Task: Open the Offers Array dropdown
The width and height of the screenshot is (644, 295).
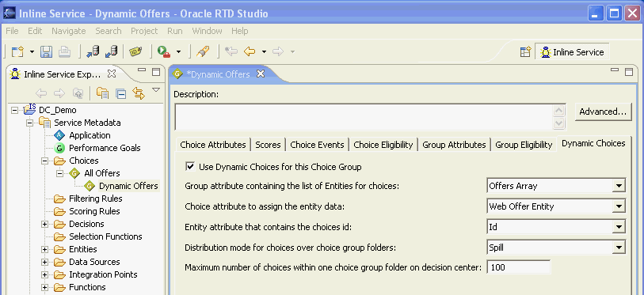Action: (x=619, y=186)
